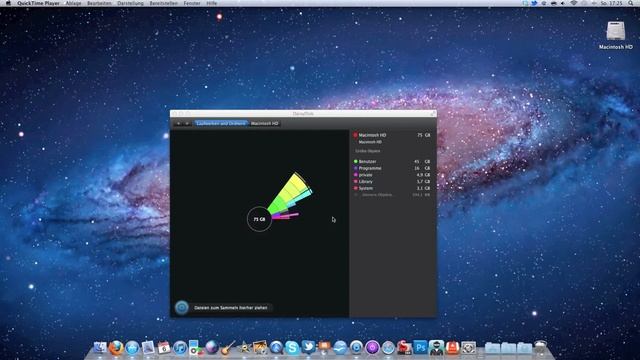Open the Library 3,7 GB row
The image size is (640, 360).
pyautogui.click(x=392, y=182)
